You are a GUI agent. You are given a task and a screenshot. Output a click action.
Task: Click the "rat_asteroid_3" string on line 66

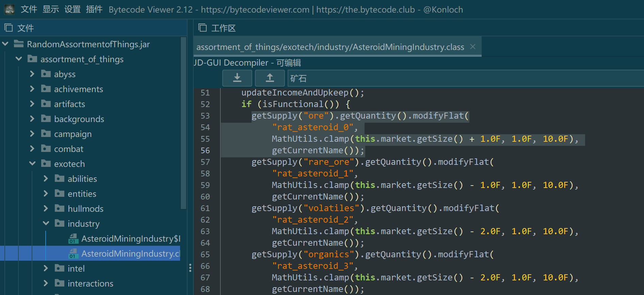(313, 266)
